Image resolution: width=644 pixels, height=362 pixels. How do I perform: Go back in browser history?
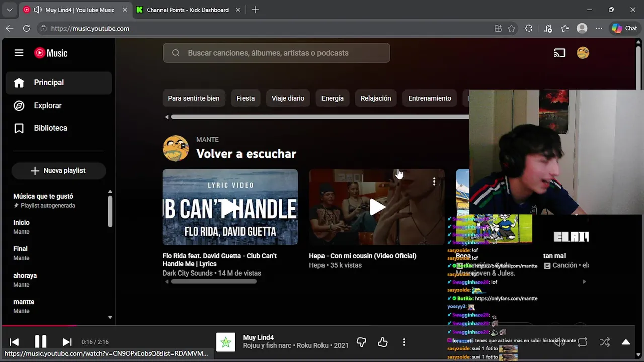pos(9,29)
